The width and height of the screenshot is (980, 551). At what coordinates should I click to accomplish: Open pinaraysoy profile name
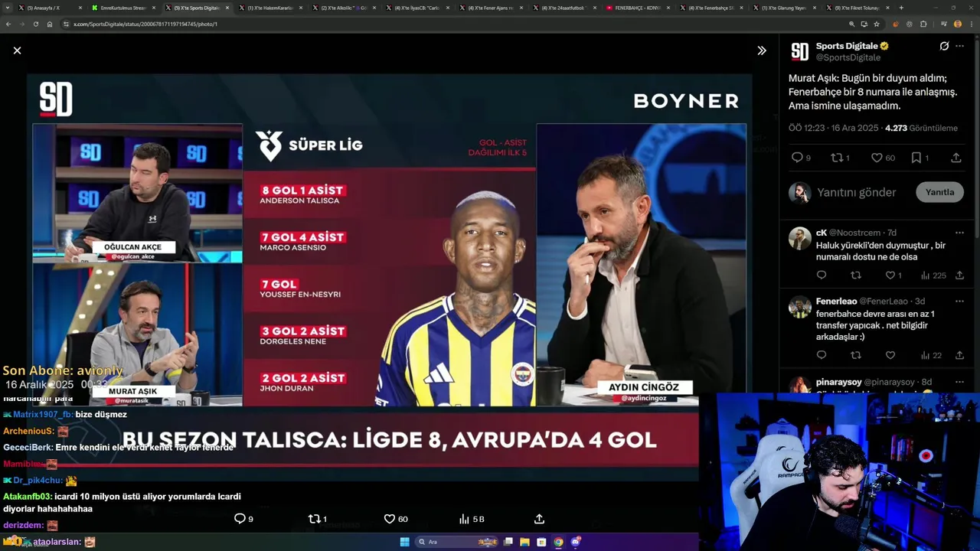(x=838, y=382)
